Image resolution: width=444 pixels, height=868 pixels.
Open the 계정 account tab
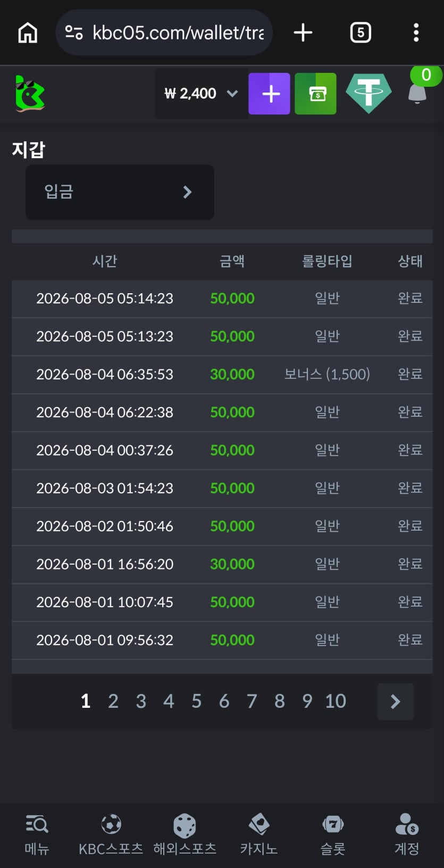[407, 835]
